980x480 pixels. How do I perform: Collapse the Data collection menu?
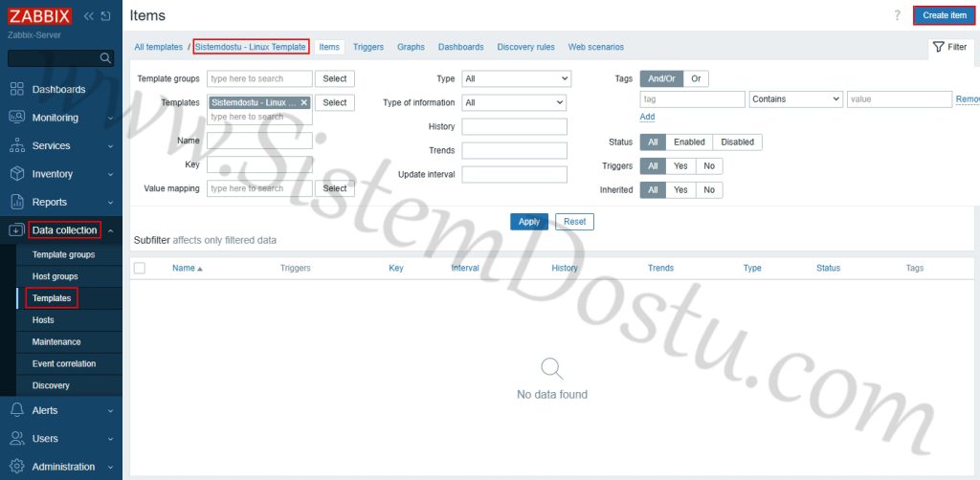point(110,230)
